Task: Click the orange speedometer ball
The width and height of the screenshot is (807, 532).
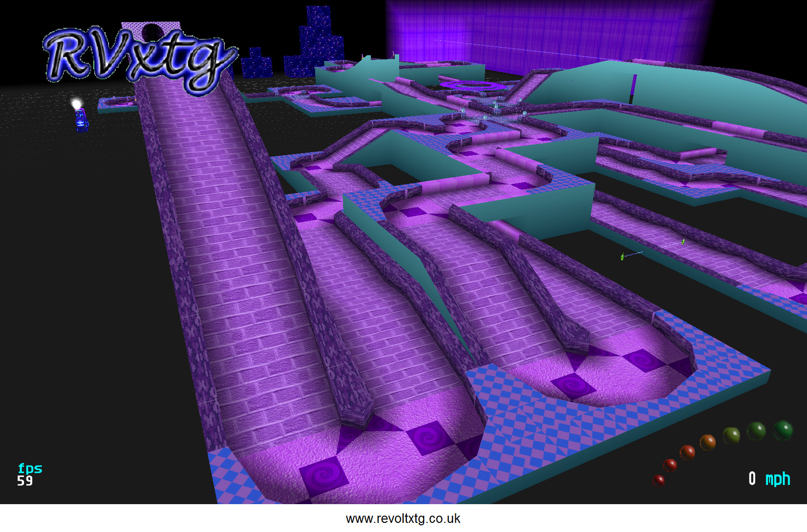Action: pyautogui.click(x=708, y=442)
